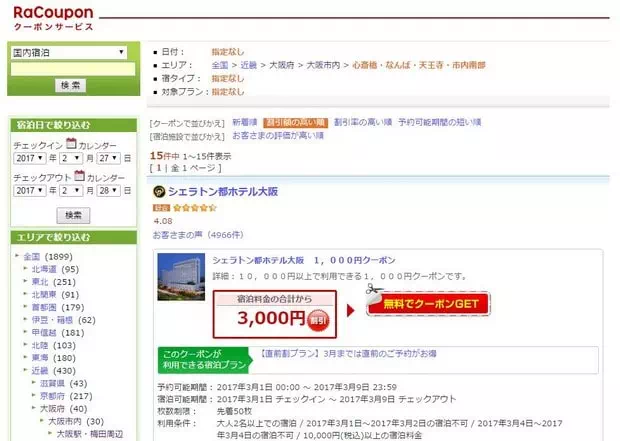
Task: Open the check-out day 28 dropdown
Action: 108,191
